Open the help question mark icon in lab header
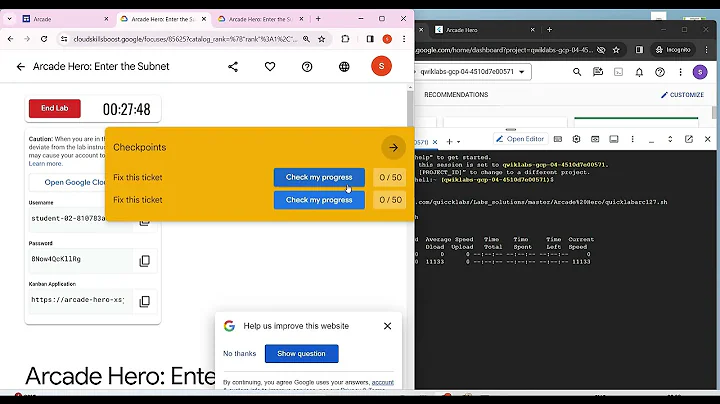This screenshot has width=720, height=404. coord(307,67)
